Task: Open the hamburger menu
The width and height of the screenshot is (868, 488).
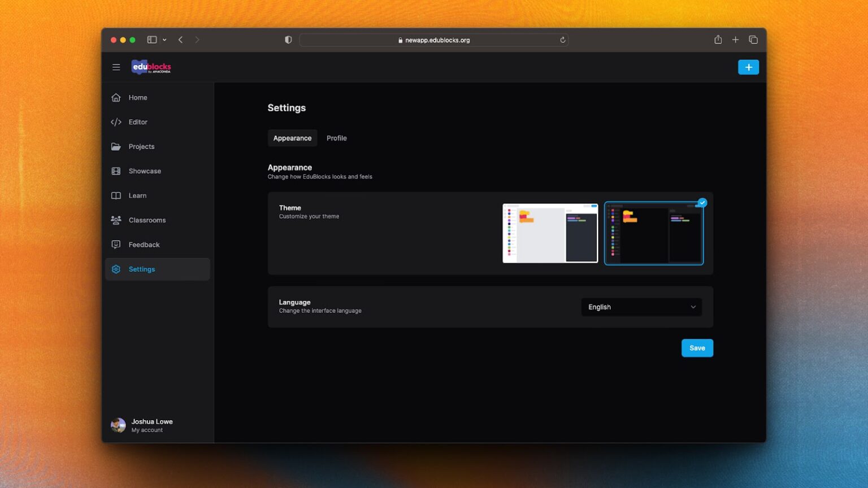Action: click(116, 67)
